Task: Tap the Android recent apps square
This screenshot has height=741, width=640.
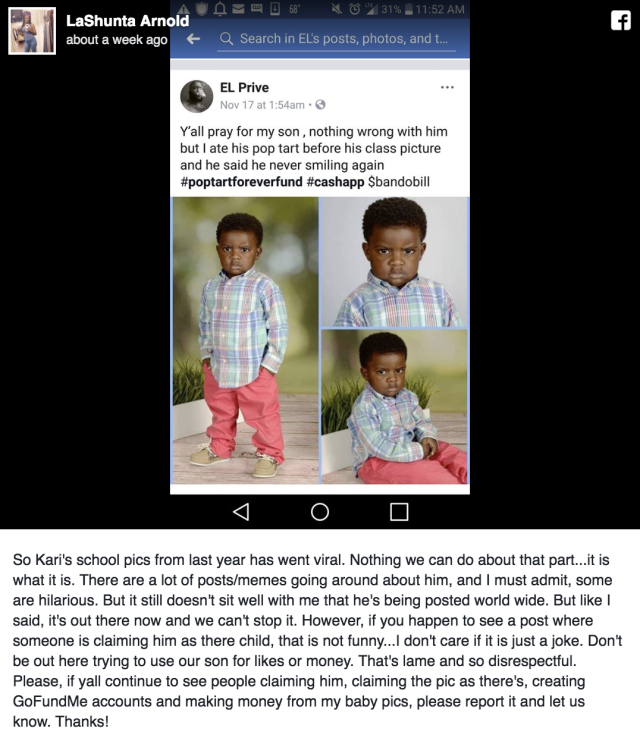Action: [399, 511]
